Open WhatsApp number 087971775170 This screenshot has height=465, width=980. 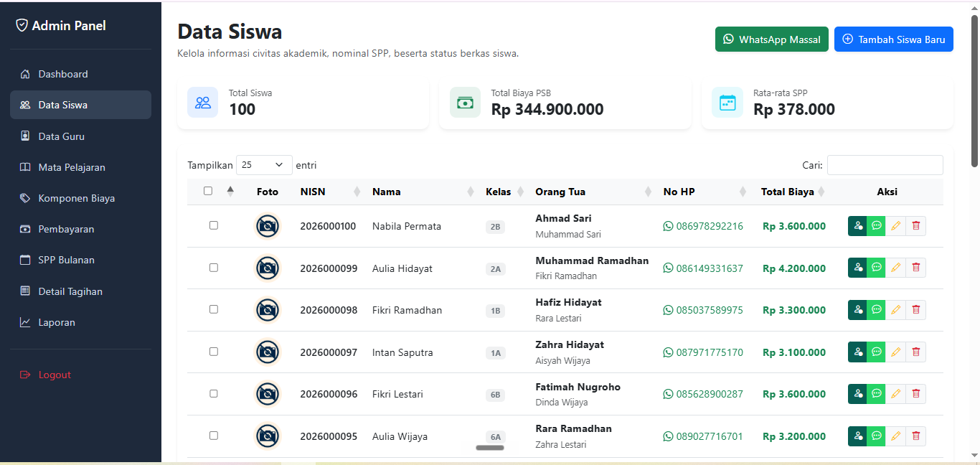pyautogui.click(x=703, y=352)
